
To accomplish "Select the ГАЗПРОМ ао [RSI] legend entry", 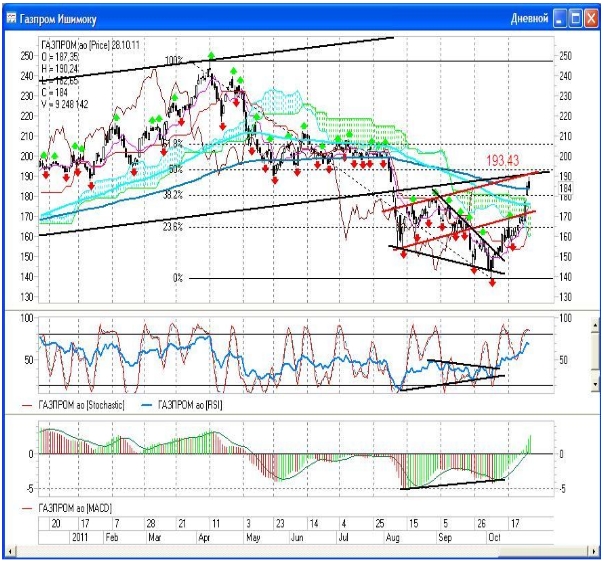I will tap(183, 405).
